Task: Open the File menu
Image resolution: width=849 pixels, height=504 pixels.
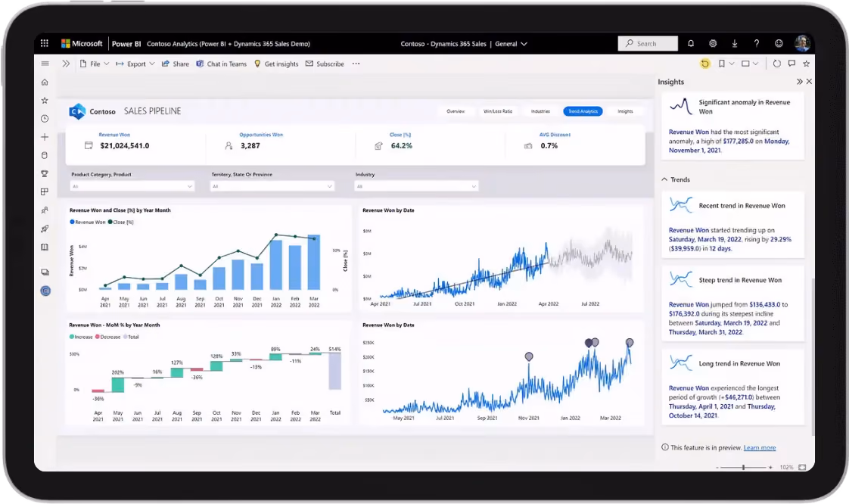Action: [95, 64]
